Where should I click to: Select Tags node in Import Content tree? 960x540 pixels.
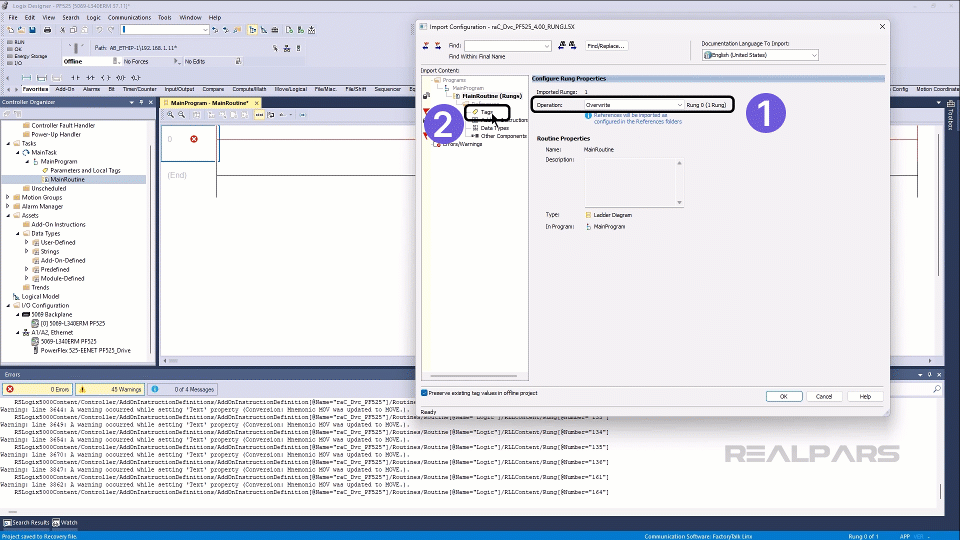486,112
